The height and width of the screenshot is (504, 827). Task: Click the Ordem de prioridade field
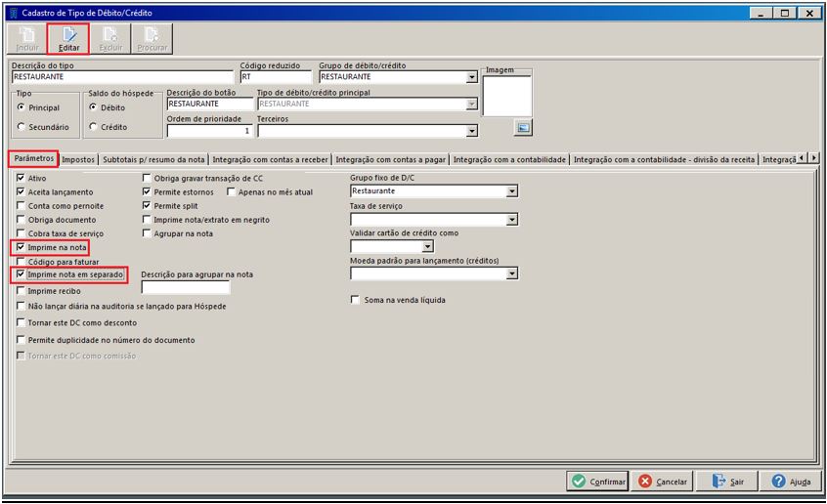tap(210, 130)
